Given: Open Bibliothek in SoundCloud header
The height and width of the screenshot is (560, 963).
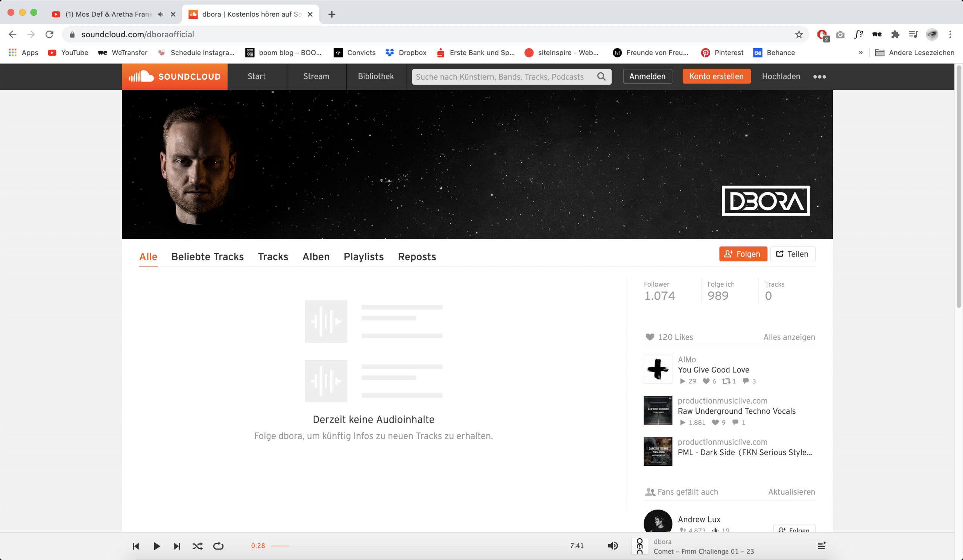Looking at the screenshot, I should (376, 76).
